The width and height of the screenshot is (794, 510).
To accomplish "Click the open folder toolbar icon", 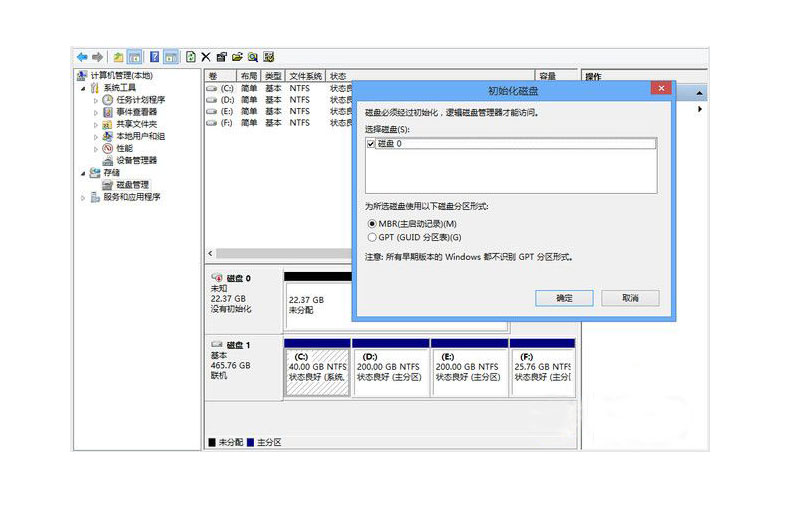I will coord(238,57).
